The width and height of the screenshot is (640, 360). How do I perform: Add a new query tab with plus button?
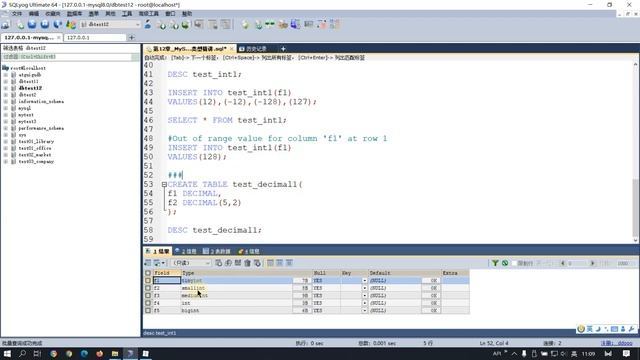click(283, 49)
